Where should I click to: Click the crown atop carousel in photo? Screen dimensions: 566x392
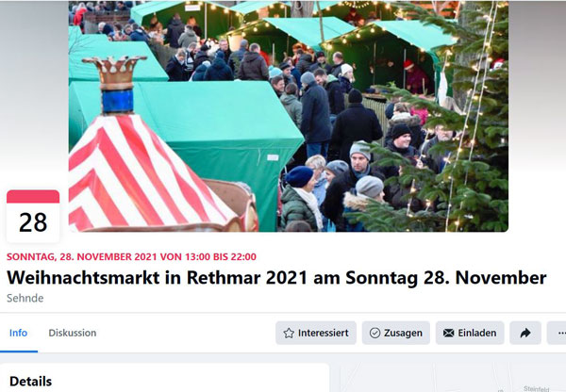[x=115, y=73]
